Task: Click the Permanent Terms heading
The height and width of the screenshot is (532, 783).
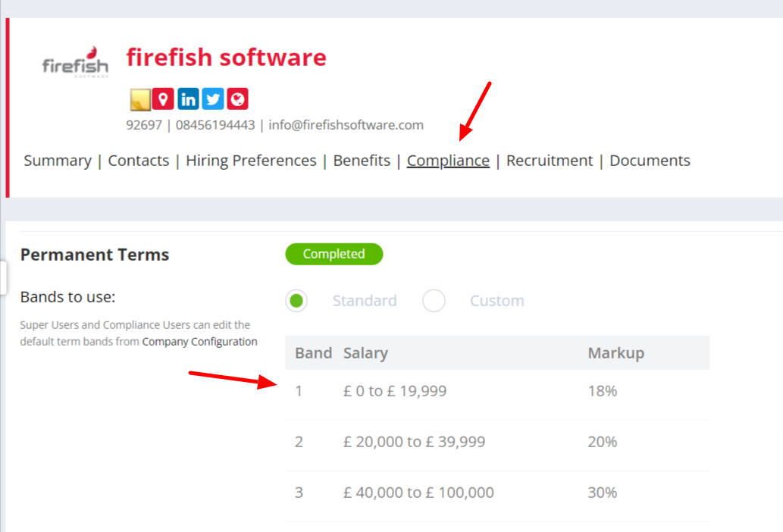Action: 95,255
